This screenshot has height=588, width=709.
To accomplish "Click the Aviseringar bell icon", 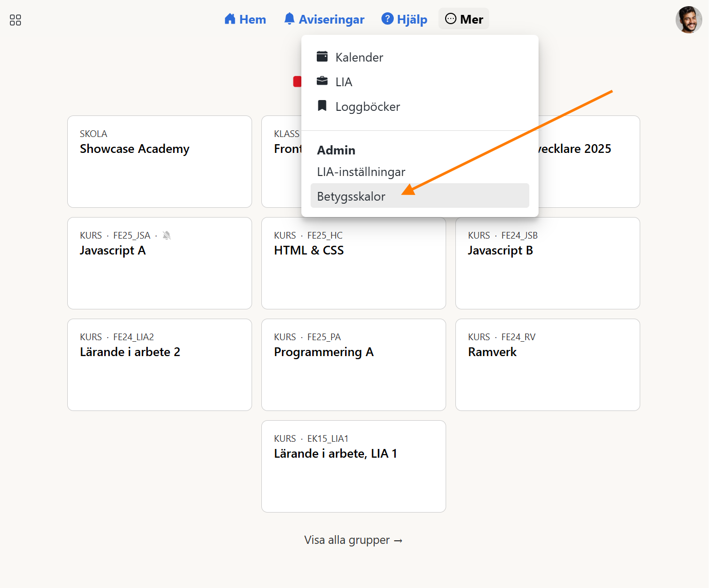I will coord(290,19).
